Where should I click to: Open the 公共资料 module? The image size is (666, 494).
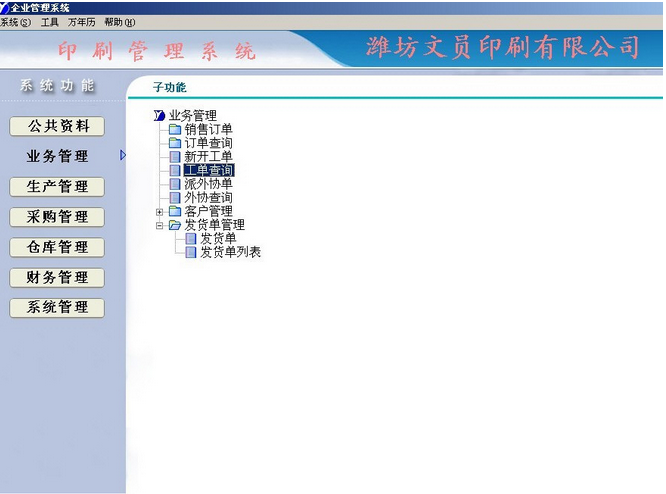tap(57, 126)
